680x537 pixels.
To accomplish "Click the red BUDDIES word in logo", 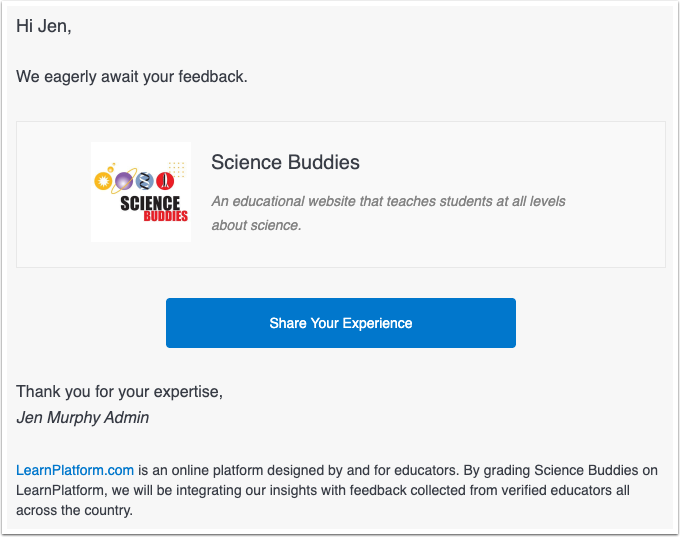I will (x=165, y=216).
